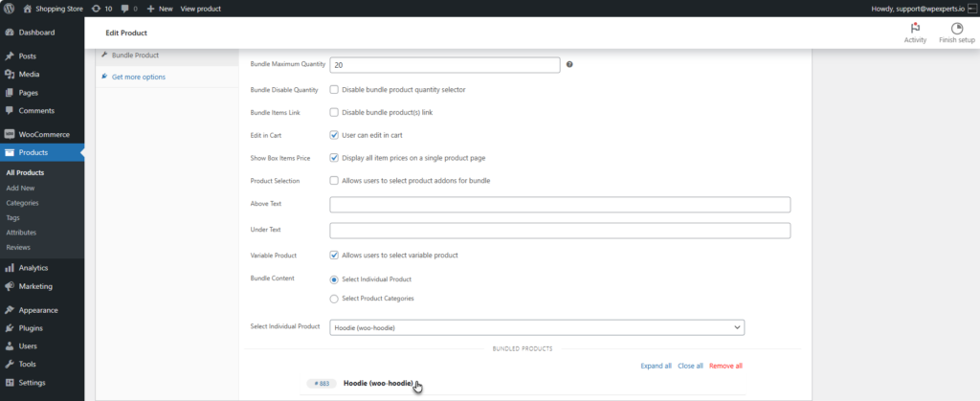Click the Comments icon in sidebar
980x401 pixels.
pyautogui.click(x=10, y=111)
